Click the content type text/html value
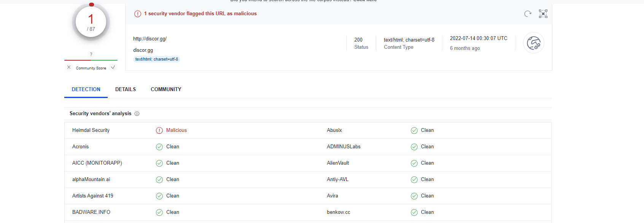The height and width of the screenshot is (223, 644). coord(409,40)
